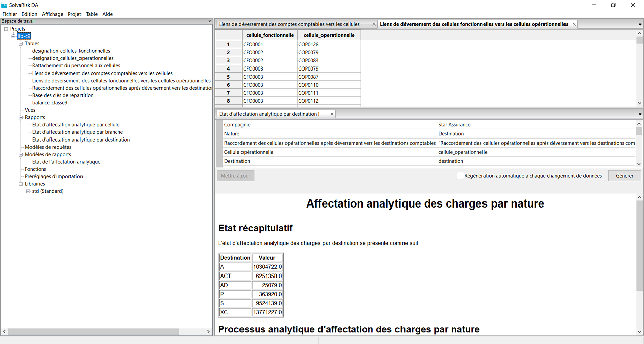Open the tab list arrow of the top table pane
The height and width of the screenshot is (344, 644).
[x=640, y=24]
